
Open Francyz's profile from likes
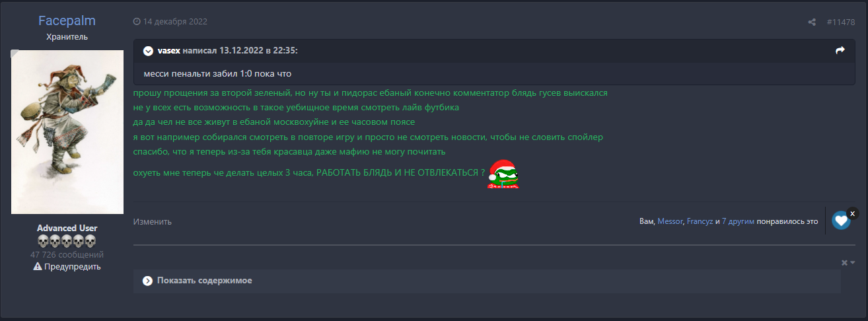pos(699,222)
